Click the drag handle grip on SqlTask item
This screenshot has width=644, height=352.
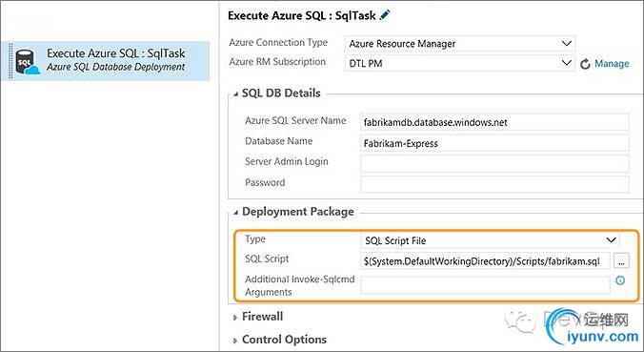(10, 61)
